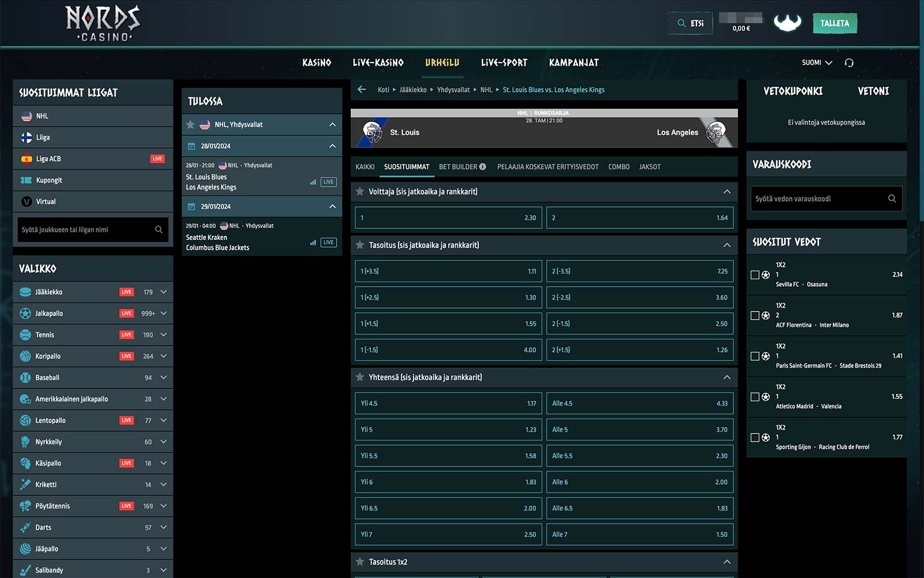Switch to the Combo tab

pyautogui.click(x=619, y=167)
